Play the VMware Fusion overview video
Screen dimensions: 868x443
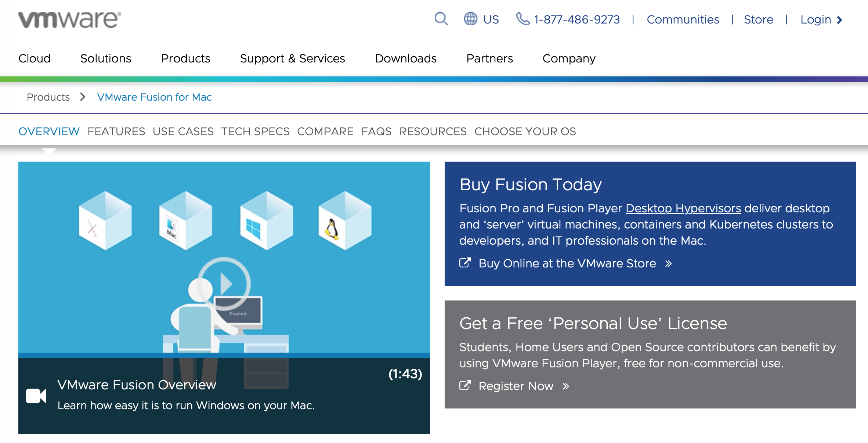click(x=224, y=284)
